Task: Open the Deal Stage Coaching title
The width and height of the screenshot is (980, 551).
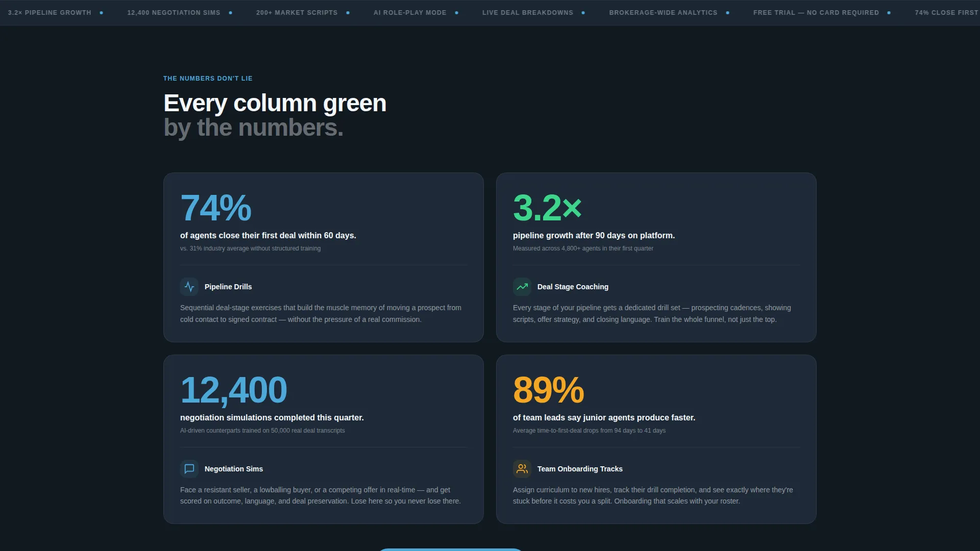Action: pyautogui.click(x=573, y=287)
